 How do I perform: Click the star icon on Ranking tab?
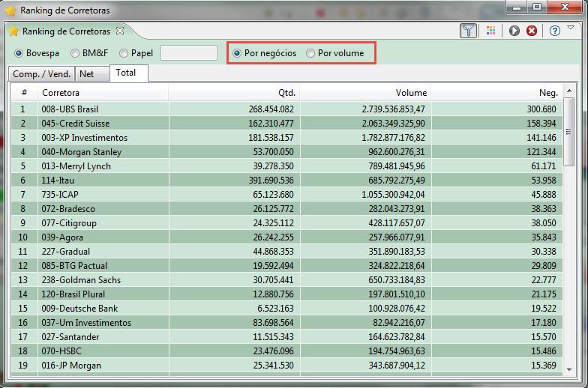pos(13,31)
